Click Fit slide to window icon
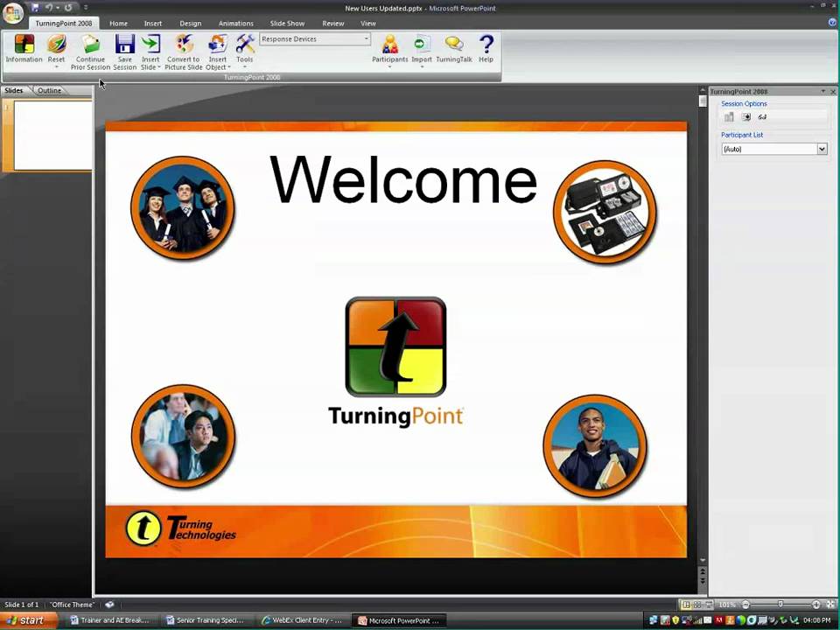840x630 pixels. (831, 605)
